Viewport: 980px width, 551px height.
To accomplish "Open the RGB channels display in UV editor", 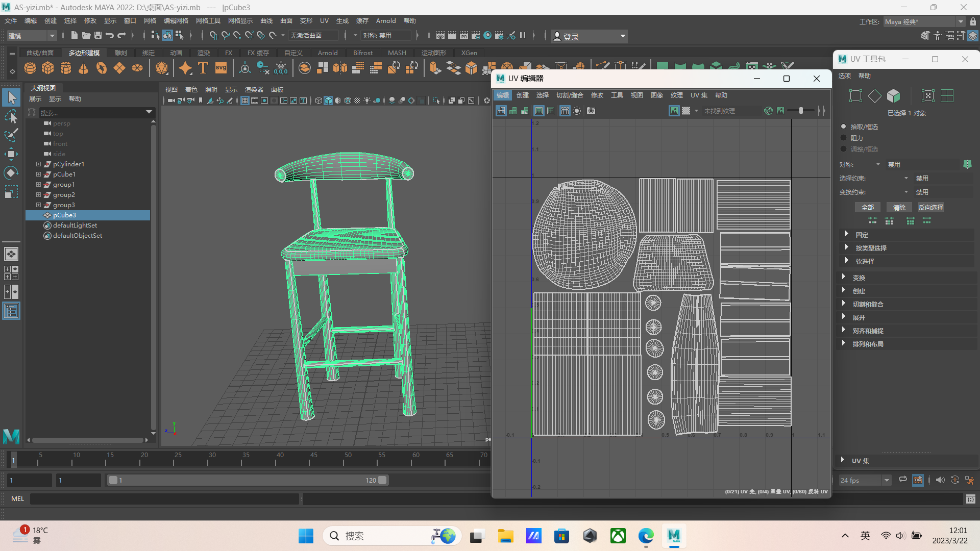I will 769,111.
